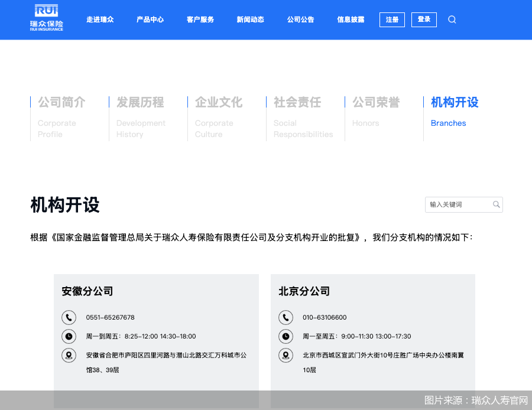
Task: Click the location icon for 安徽分公司 address
Action: tap(69, 356)
